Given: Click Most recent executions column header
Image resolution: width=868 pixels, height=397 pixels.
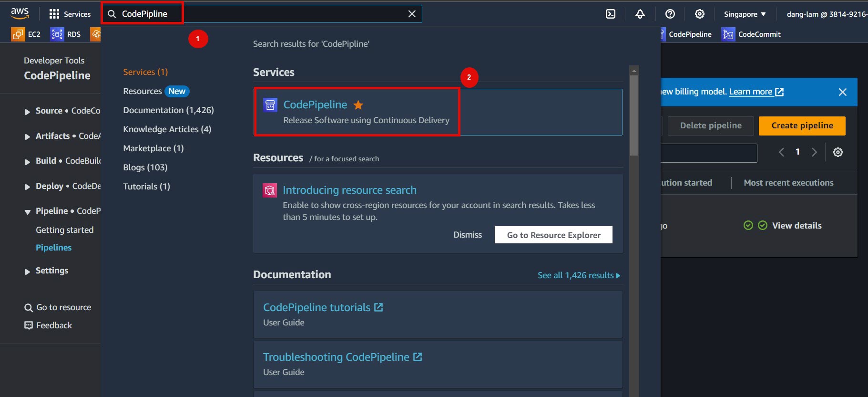Looking at the screenshot, I should (788, 183).
